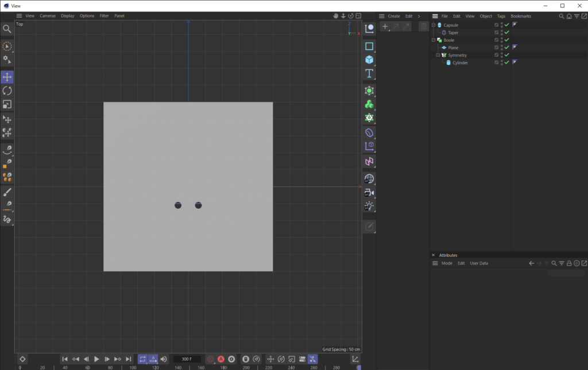
Task: Collapse the Capsule hierarchy expander
Action: [x=434, y=25]
